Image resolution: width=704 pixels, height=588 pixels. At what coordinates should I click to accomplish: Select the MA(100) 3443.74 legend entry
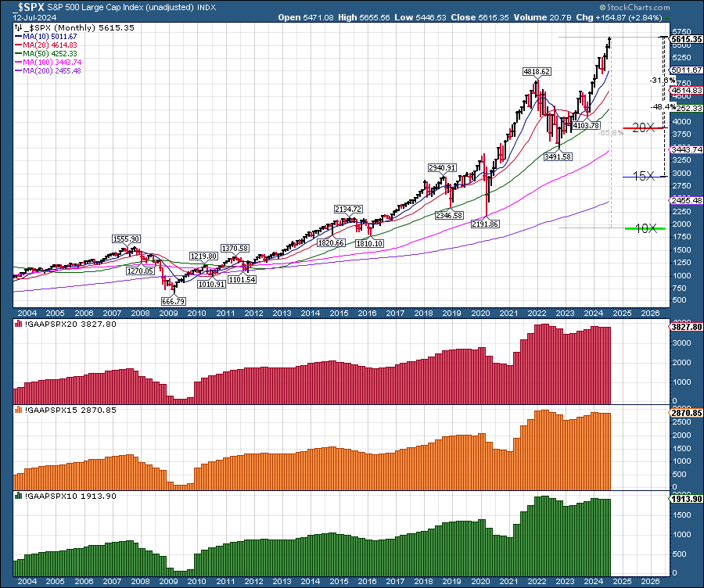tap(48, 62)
